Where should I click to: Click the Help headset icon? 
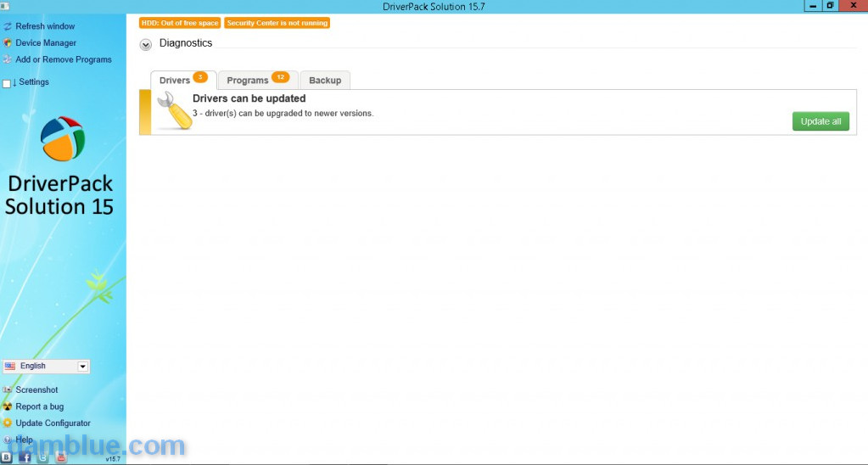click(7, 440)
